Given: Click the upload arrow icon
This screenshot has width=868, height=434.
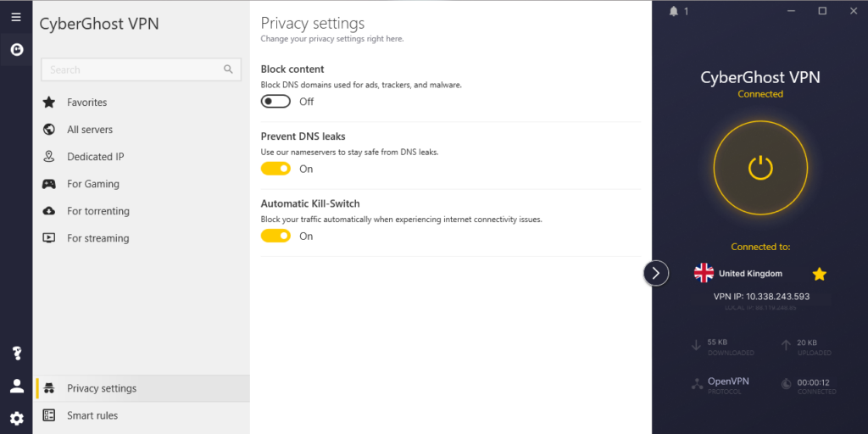Looking at the screenshot, I should pos(785,346).
